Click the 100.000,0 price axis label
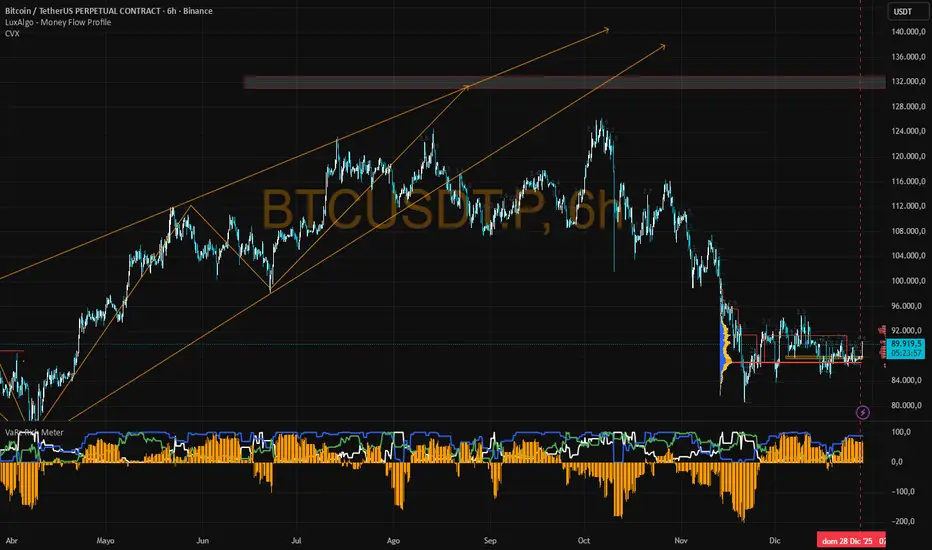The image size is (932, 550). (908, 281)
